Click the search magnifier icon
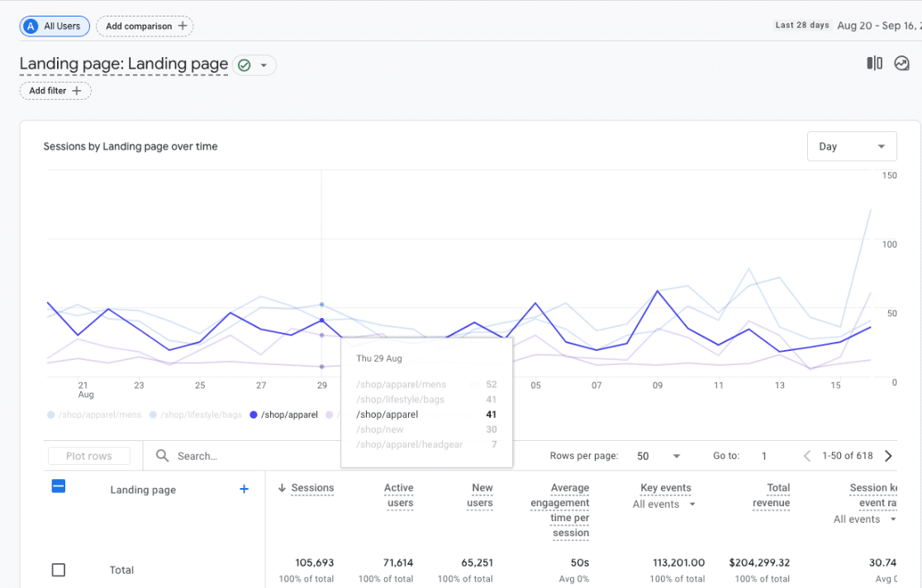This screenshot has height=588, width=922. [x=163, y=456]
